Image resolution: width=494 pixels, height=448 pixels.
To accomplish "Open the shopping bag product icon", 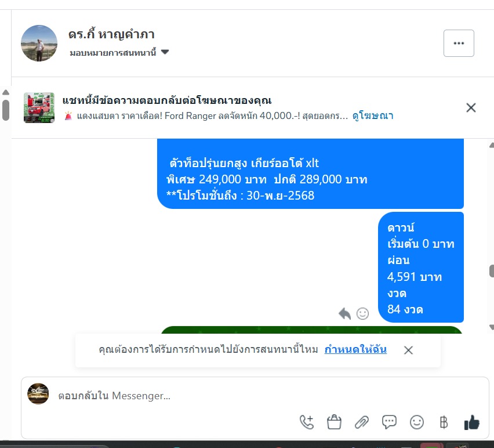I will click(334, 422).
